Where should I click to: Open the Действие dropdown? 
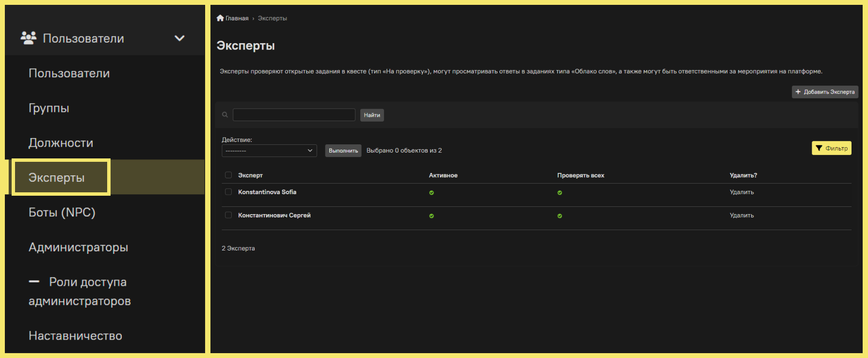pos(269,151)
